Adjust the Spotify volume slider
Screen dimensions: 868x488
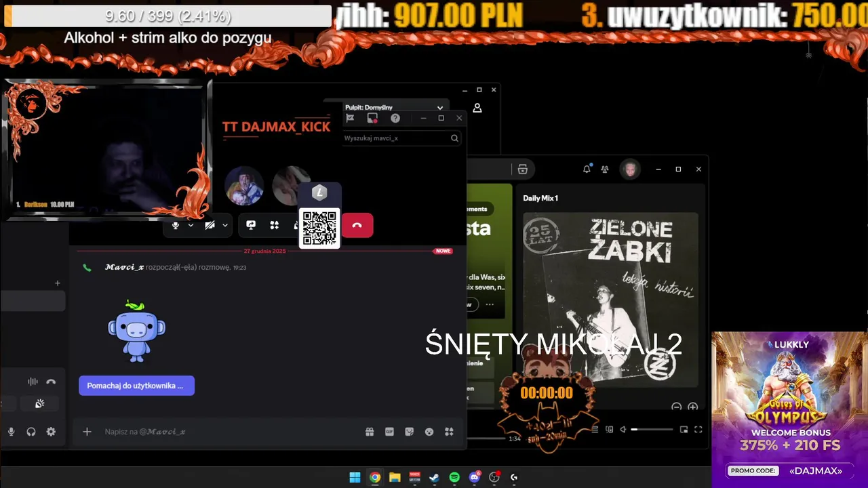click(x=652, y=429)
